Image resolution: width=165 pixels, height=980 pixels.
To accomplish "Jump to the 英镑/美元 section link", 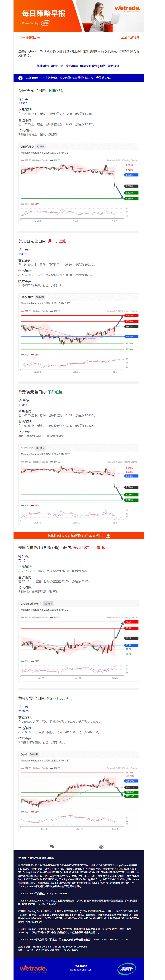I will click(x=43, y=66).
